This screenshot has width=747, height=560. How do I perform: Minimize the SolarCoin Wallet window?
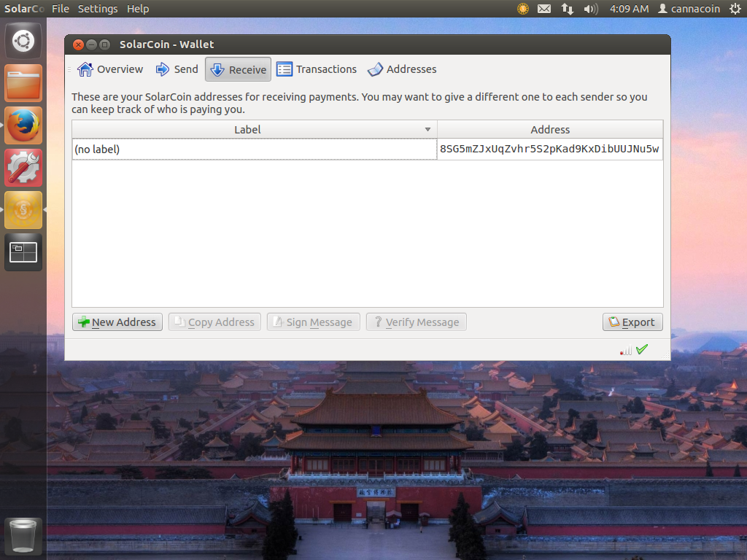pos(91,44)
